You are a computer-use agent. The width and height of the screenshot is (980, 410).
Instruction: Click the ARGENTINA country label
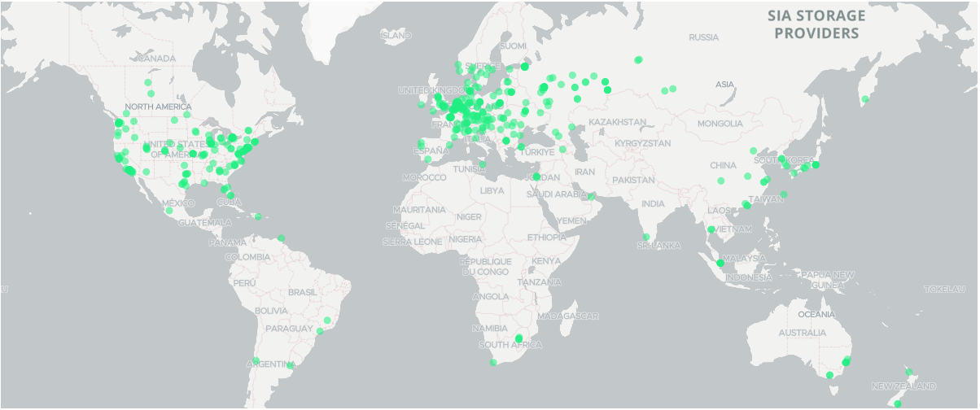point(270,364)
